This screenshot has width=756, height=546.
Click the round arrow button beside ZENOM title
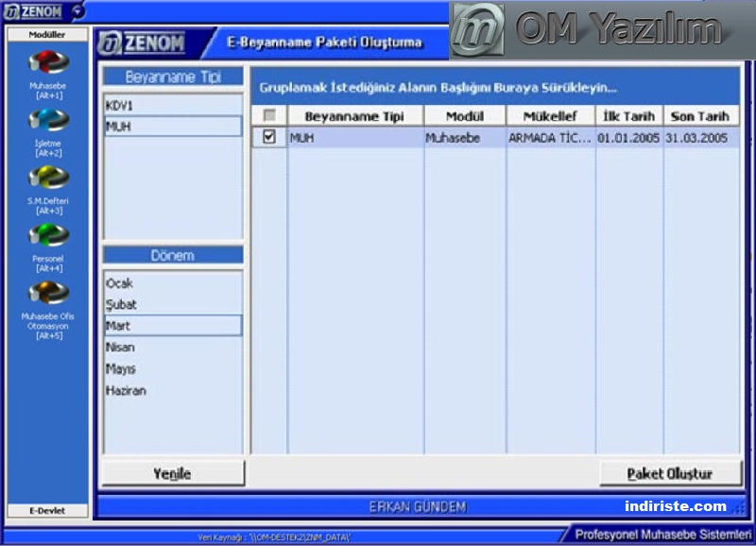pos(77,11)
